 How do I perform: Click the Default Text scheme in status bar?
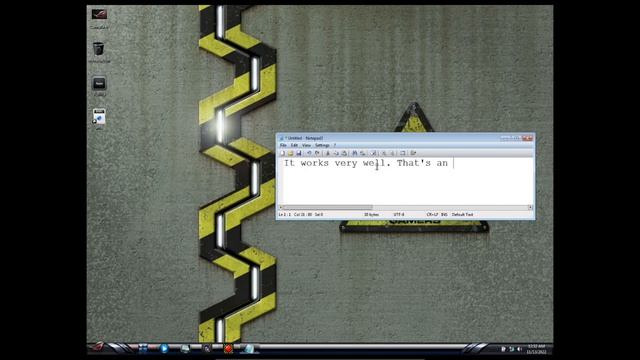[x=462, y=214]
